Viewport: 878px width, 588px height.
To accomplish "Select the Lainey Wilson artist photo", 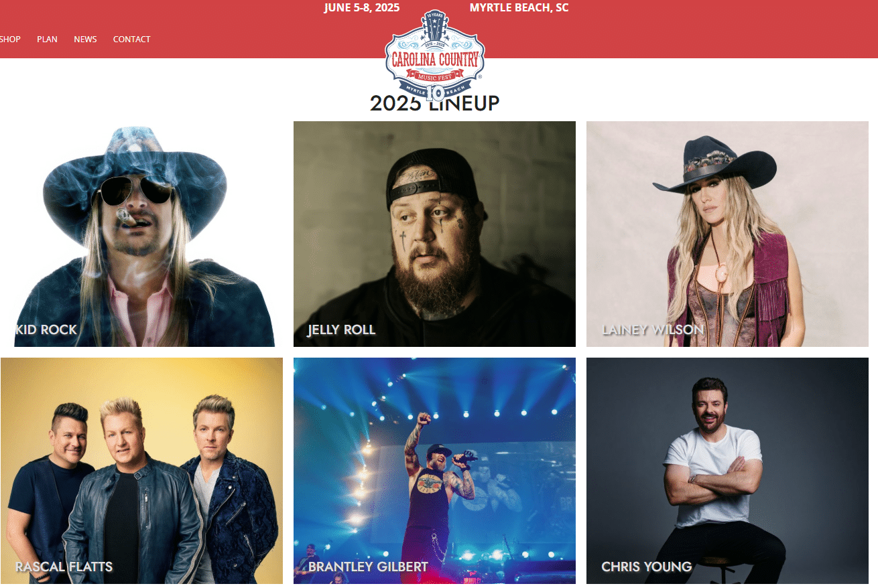I will point(727,234).
